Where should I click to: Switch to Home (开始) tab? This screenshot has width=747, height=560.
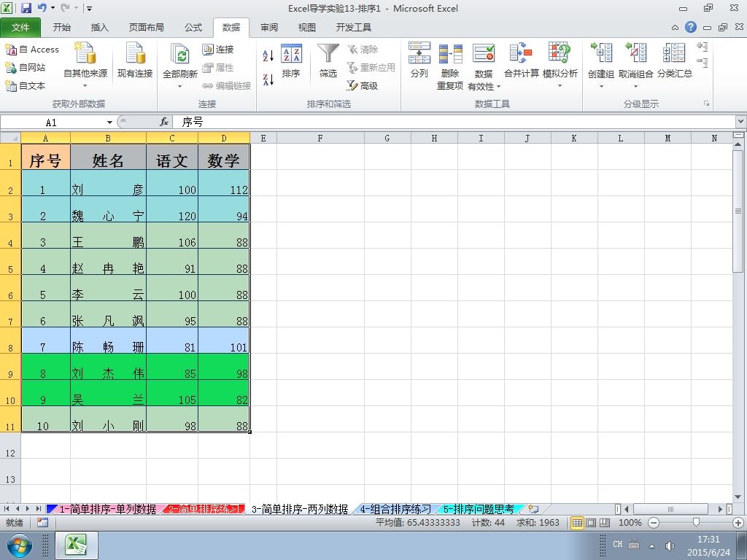pos(62,28)
